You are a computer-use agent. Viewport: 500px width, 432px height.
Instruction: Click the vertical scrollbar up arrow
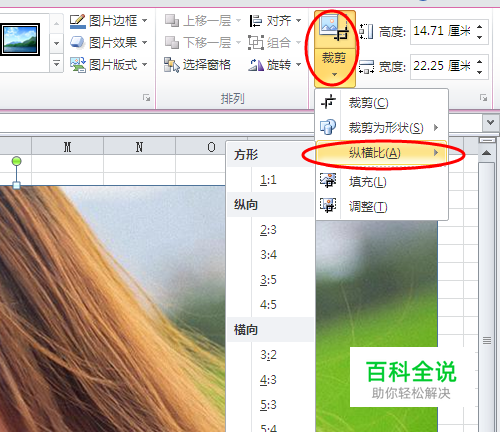pyautogui.click(x=487, y=153)
